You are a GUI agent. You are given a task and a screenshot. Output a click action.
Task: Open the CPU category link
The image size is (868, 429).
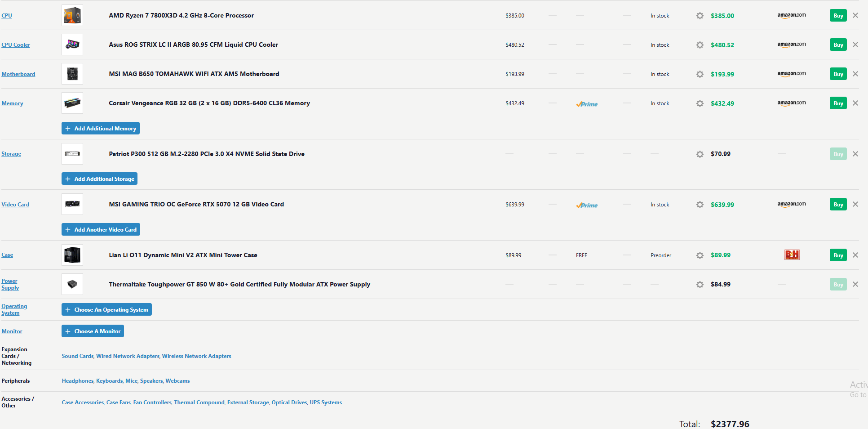click(7, 15)
